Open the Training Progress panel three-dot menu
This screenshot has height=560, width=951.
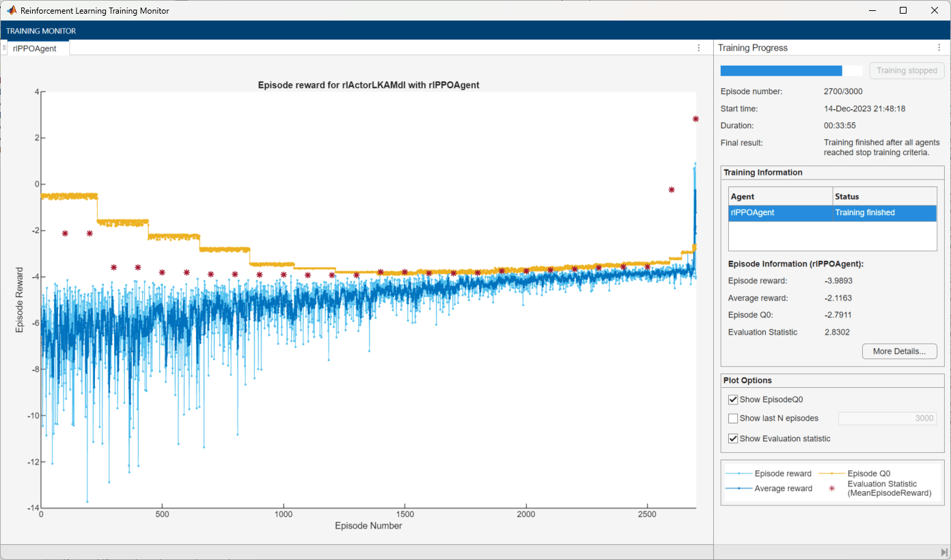click(x=939, y=48)
